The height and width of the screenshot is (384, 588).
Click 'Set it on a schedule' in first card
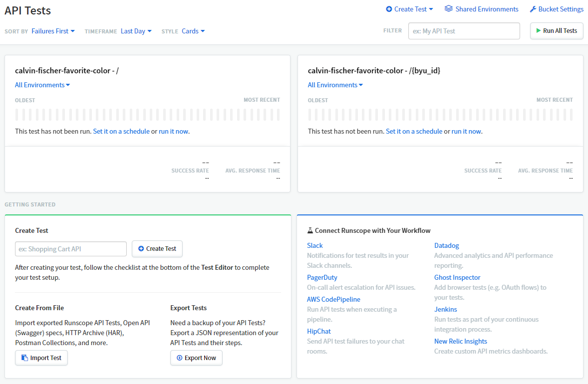[x=121, y=132]
